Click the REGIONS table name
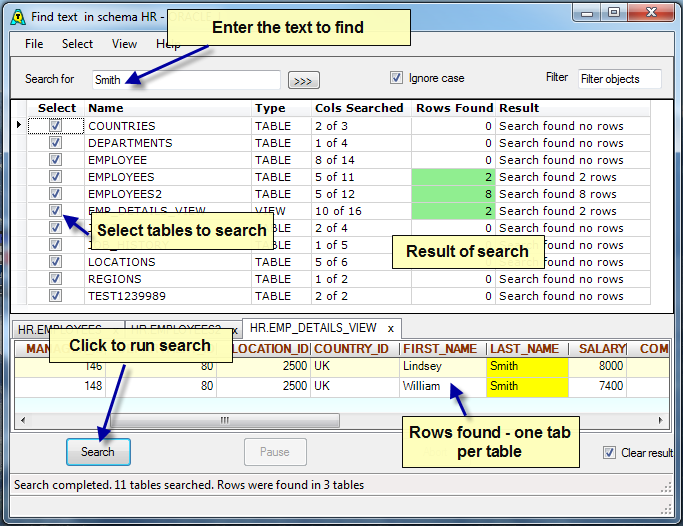This screenshot has height=526, width=683. coord(115,279)
